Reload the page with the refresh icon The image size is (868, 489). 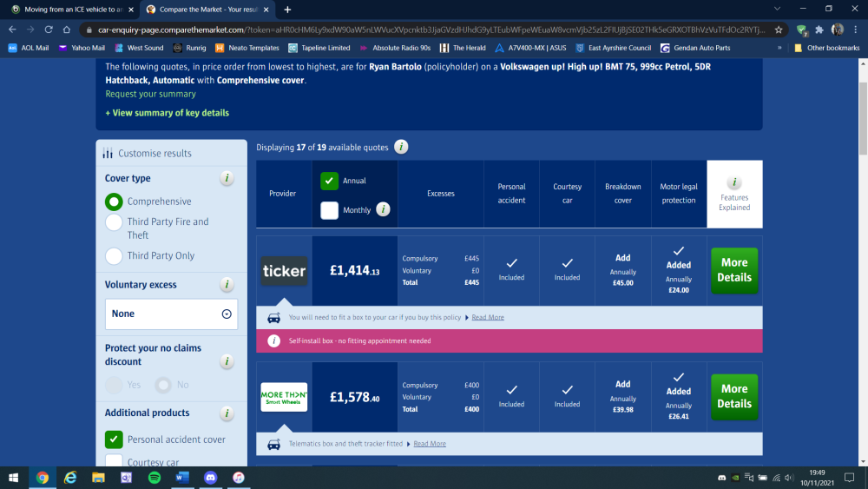click(49, 30)
